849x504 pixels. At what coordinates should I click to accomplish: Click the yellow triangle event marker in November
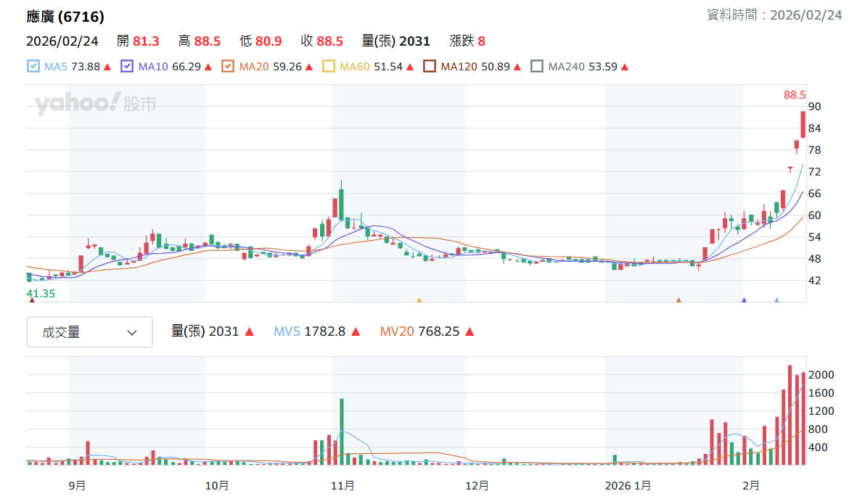coord(419,299)
